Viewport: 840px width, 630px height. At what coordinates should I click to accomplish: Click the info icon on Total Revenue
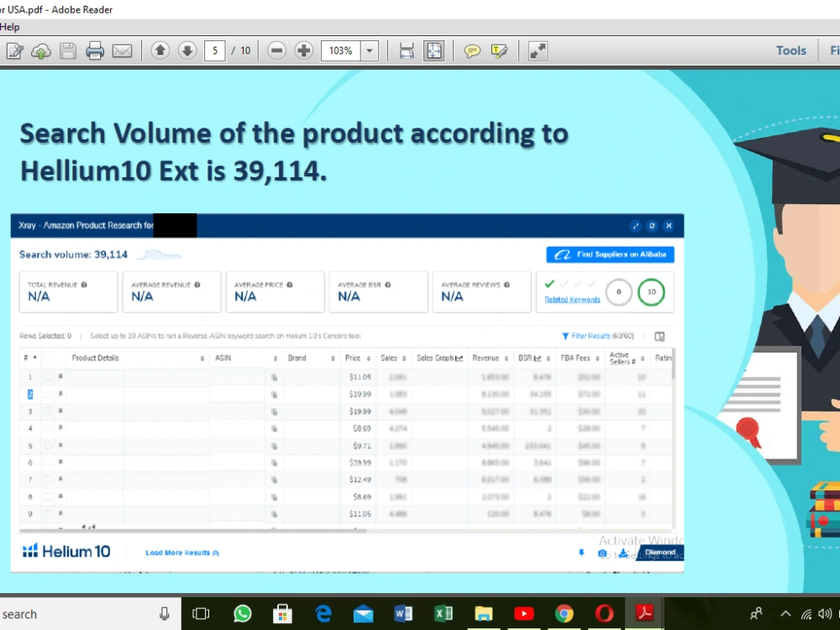coord(84,285)
